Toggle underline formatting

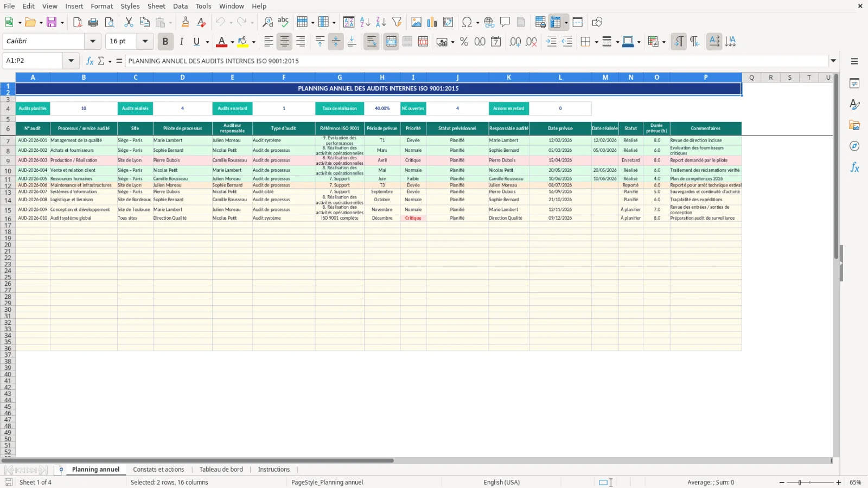[x=196, y=42]
